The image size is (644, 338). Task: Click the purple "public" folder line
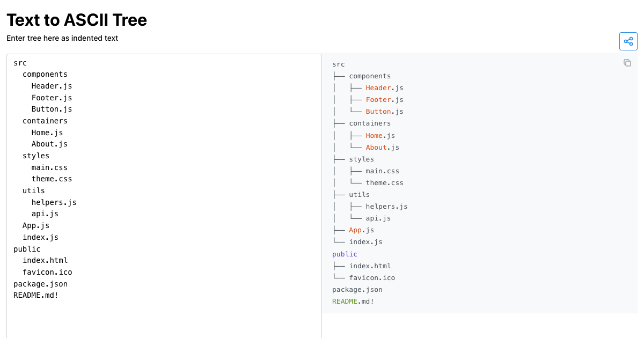click(344, 254)
